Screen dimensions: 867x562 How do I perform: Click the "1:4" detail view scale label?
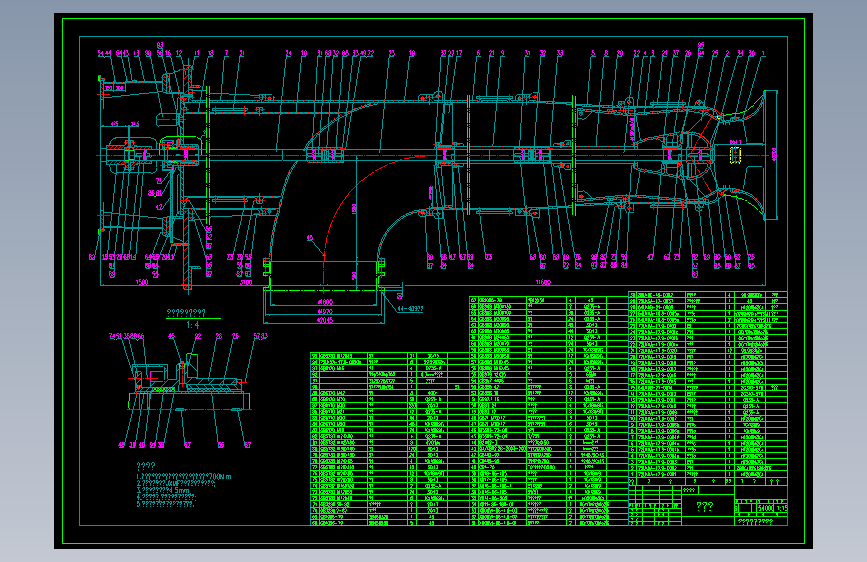click(x=192, y=325)
